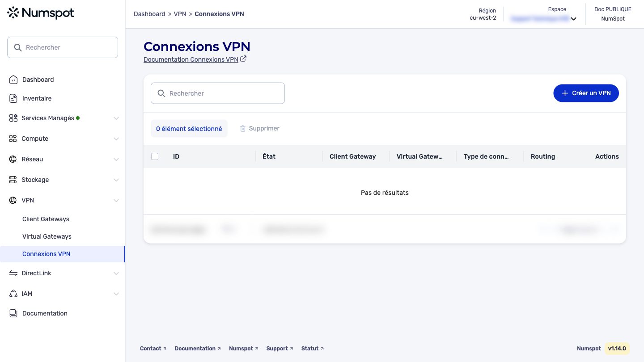Click the magnifier icon in table search
The width and height of the screenshot is (644, 362).
[161, 93]
